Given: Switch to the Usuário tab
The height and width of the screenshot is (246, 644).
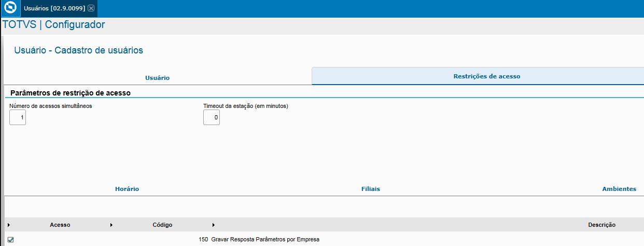Looking at the screenshot, I should (x=158, y=78).
